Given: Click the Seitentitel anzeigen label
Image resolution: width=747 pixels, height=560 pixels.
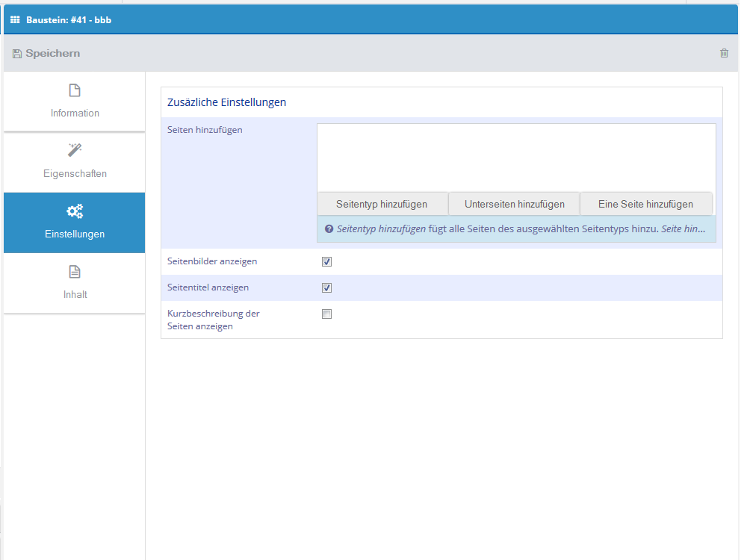Looking at the screenshot, I should click(208, 287).
